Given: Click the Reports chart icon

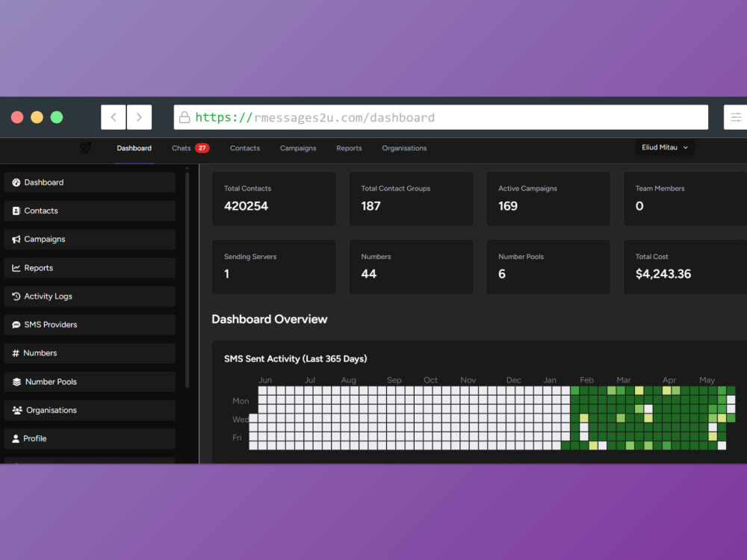Looking at the screenshot, I should click(16, 268).
